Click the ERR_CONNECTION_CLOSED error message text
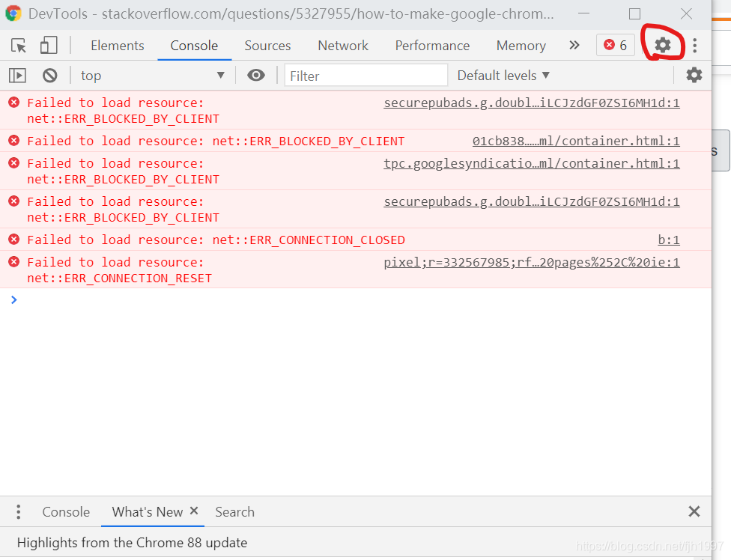 216,240
